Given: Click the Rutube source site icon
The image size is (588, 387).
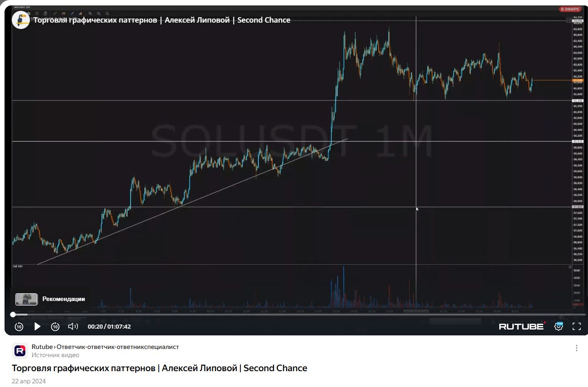Looking at the screenshot, I should pyautogui.click(x=20, y=351).
